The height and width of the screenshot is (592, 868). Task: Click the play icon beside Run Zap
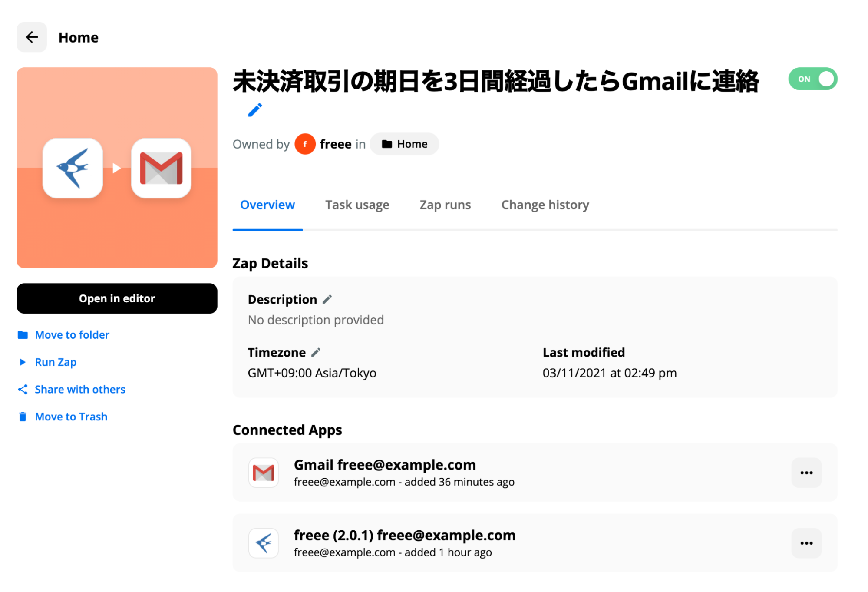tap(23, 362)
